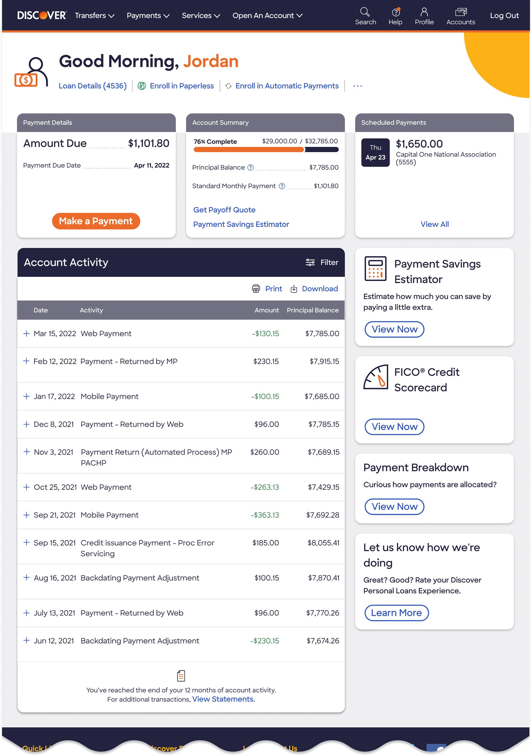Click Standard Monthly Payment info icon
Screen dimensions: 532x756
[282, 186]
